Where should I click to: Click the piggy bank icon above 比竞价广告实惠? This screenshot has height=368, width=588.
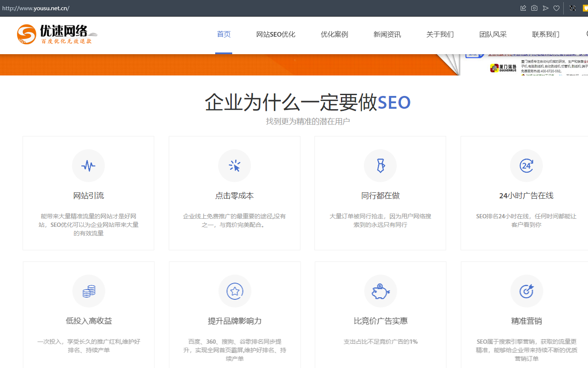pyautogui.click(x=380, y=291)
